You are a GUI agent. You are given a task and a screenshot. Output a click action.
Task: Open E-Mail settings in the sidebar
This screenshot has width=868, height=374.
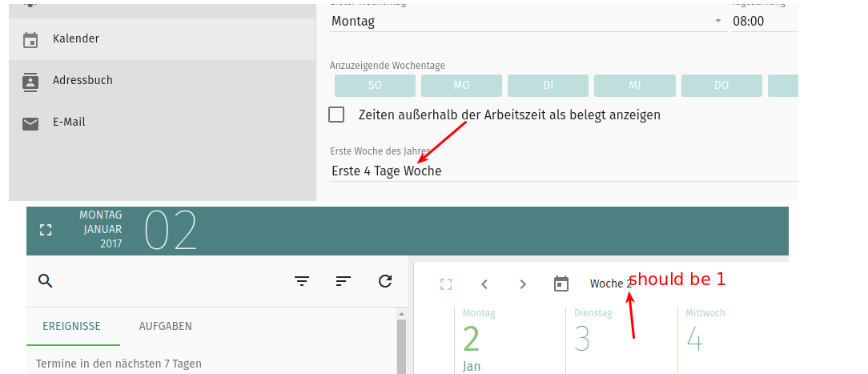point(68,123)
